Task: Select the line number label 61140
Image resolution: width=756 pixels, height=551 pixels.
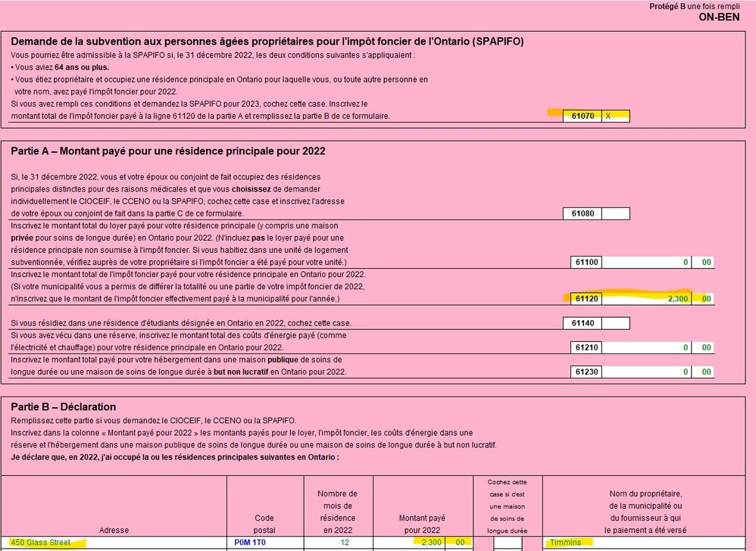Action: (x=583, y=323)
